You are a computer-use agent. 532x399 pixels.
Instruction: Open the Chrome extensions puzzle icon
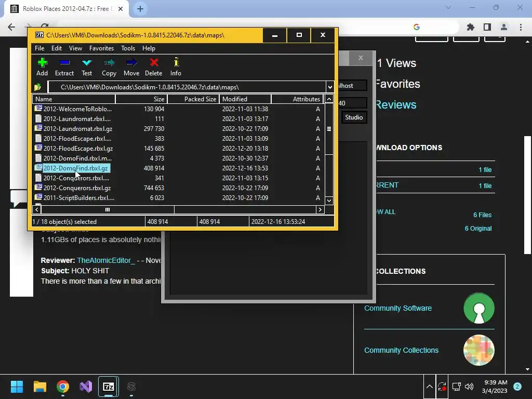pos(471,27)
